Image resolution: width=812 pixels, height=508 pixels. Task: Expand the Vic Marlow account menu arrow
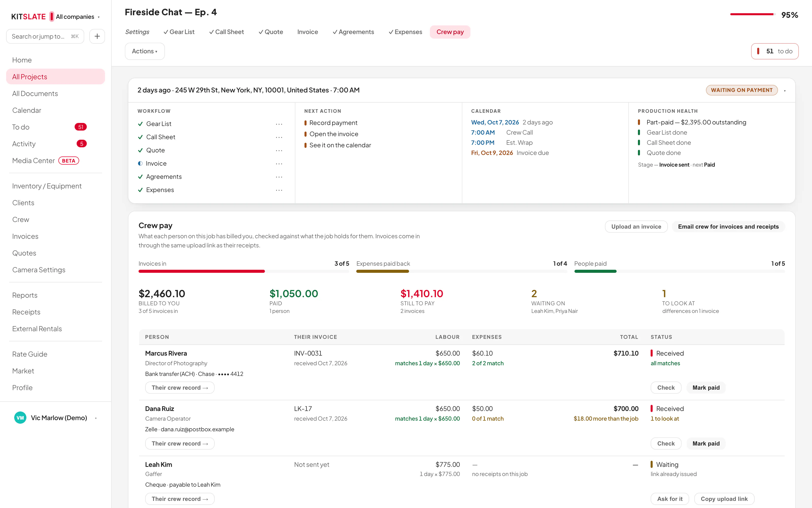[96, 418]
